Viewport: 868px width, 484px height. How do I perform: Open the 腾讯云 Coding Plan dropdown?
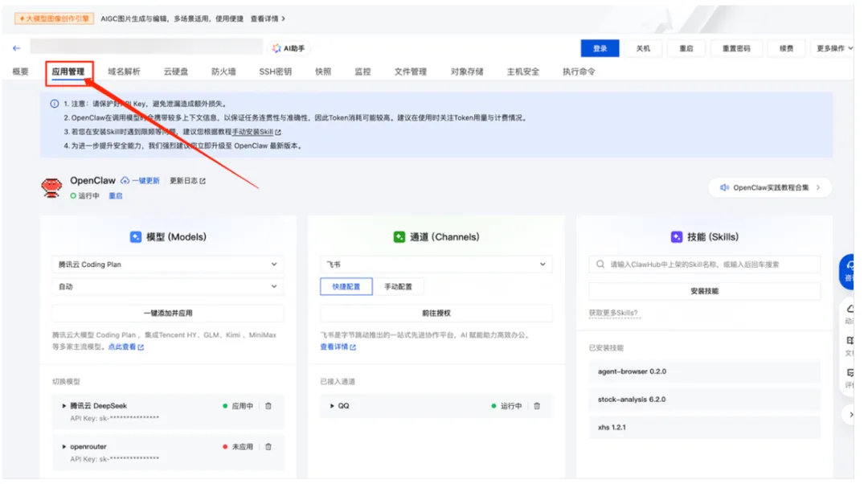click(x=168, y=265)
